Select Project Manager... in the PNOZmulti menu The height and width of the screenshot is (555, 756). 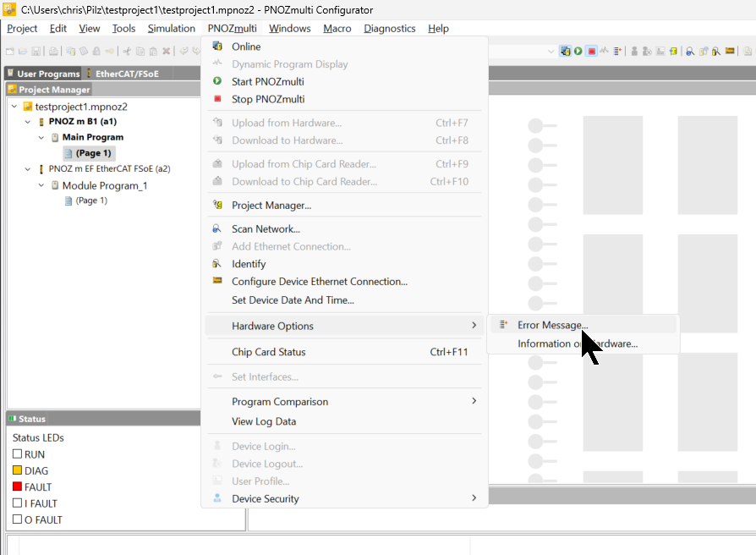(x=344, y=206)
